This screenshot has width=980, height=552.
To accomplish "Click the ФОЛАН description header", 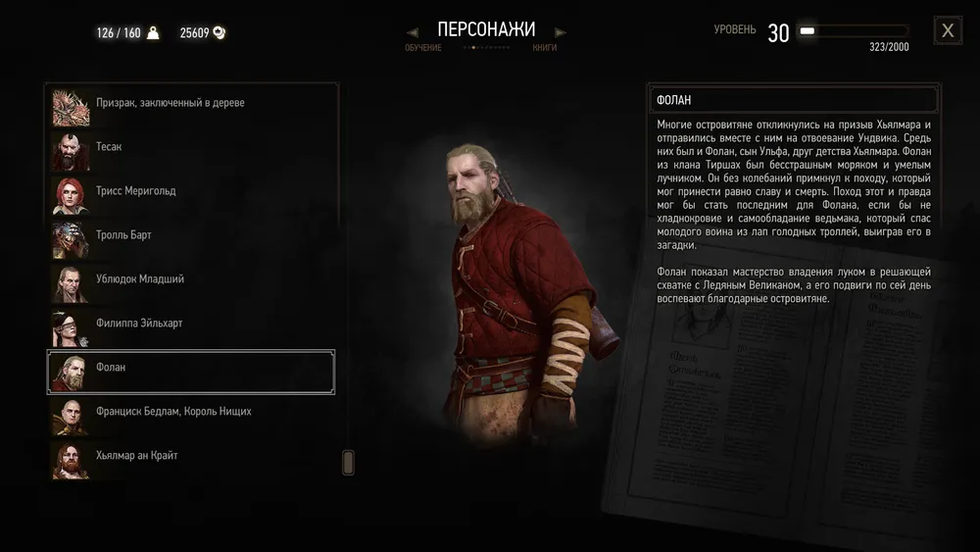I will 793,99.
